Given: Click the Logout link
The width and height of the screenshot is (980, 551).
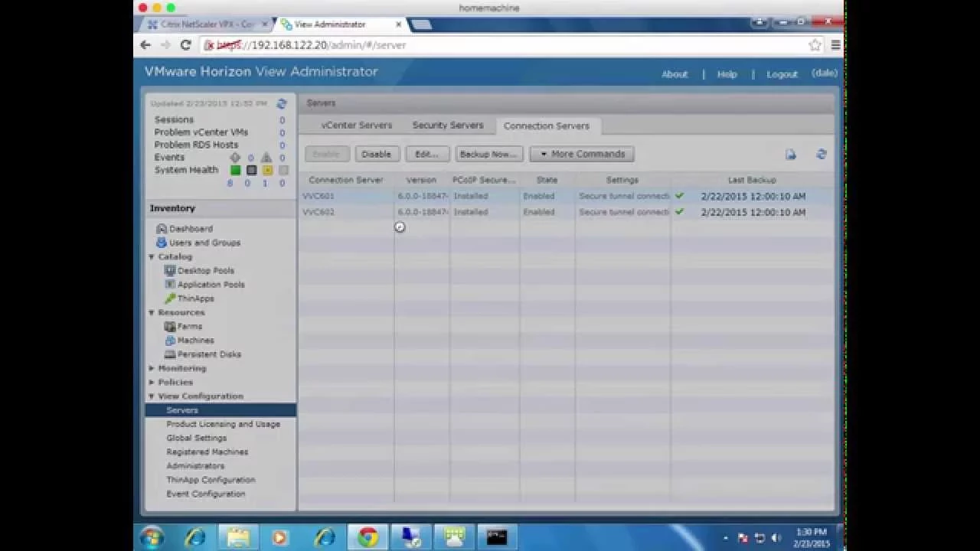Looking at the screenshot, I should tap(782, 74).
